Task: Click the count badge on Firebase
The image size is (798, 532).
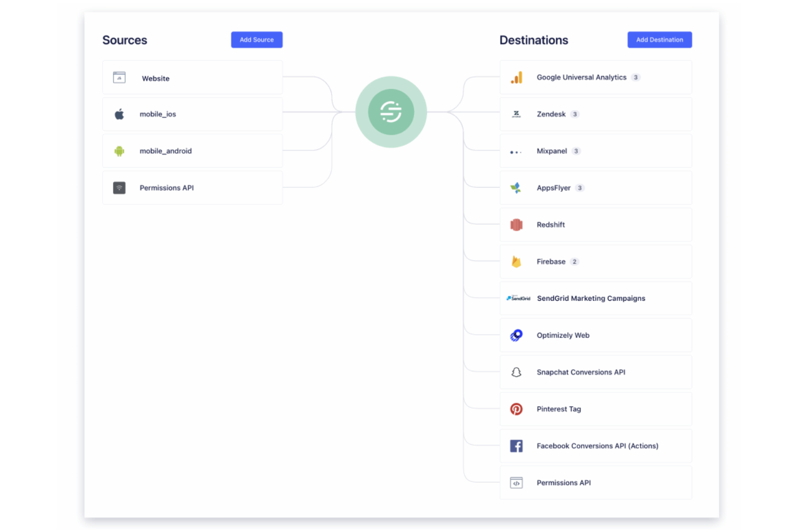Action: tap(575, 261)
